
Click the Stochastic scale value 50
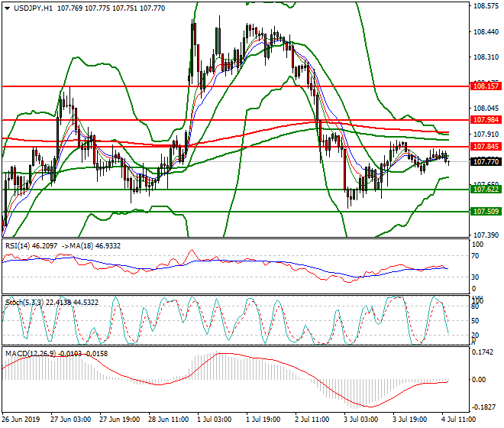pyautogui.click(x=475, y=321)
